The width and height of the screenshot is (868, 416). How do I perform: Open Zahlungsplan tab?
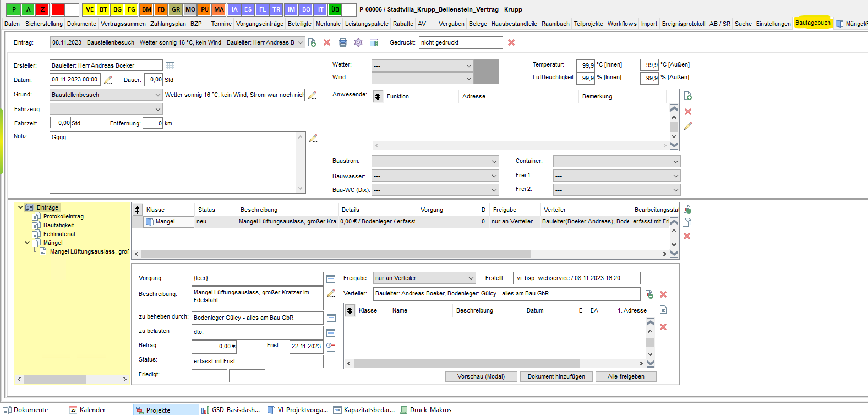(168, 24)
